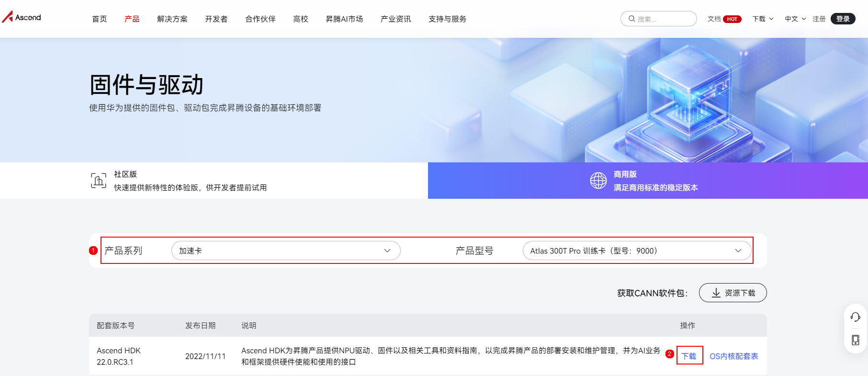868x376 pixels.
Task: Open the 产品 menu item
Action: (132, 19)
